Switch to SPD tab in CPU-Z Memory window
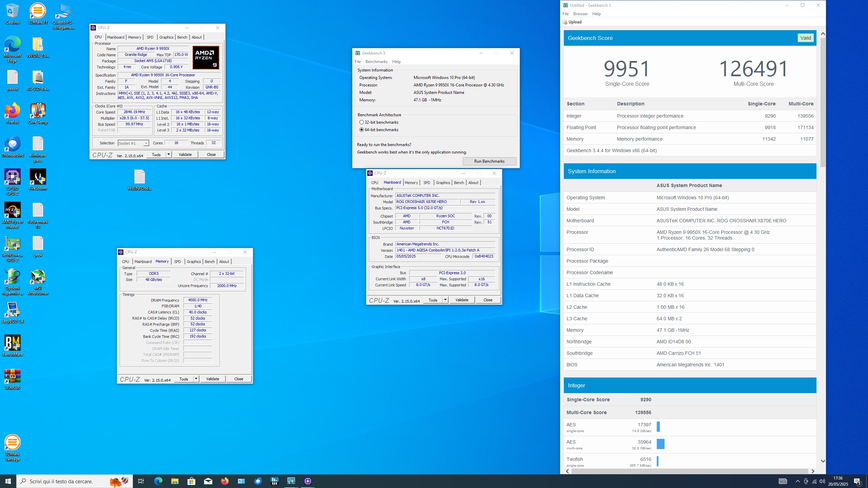This screenshot has width=868, height=488. (x=177, y=262)
